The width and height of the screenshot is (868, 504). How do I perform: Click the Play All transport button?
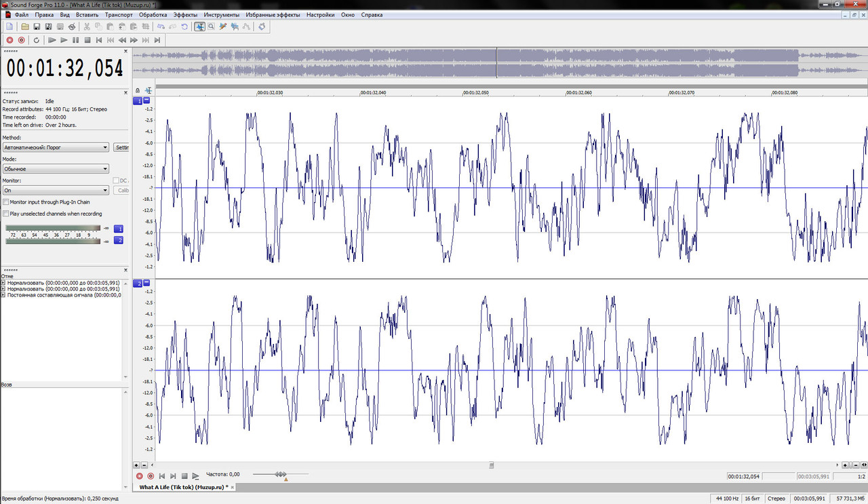[52, 40]
